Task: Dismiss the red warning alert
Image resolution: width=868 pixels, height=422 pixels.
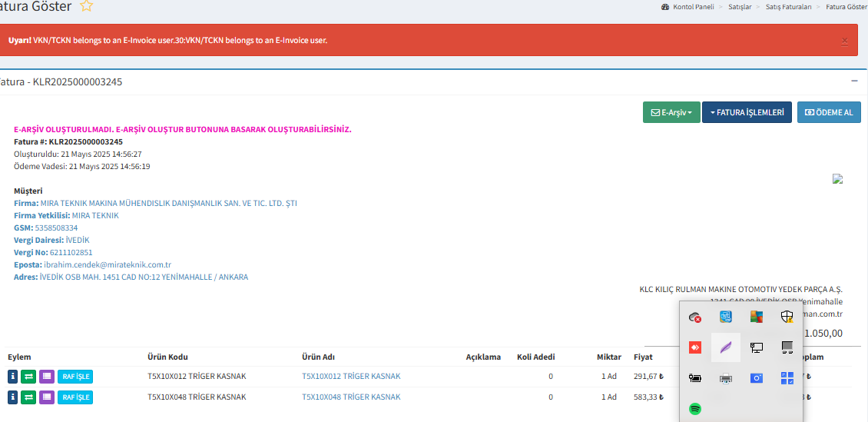Action: pyautogui.click(x=845, y=41)
